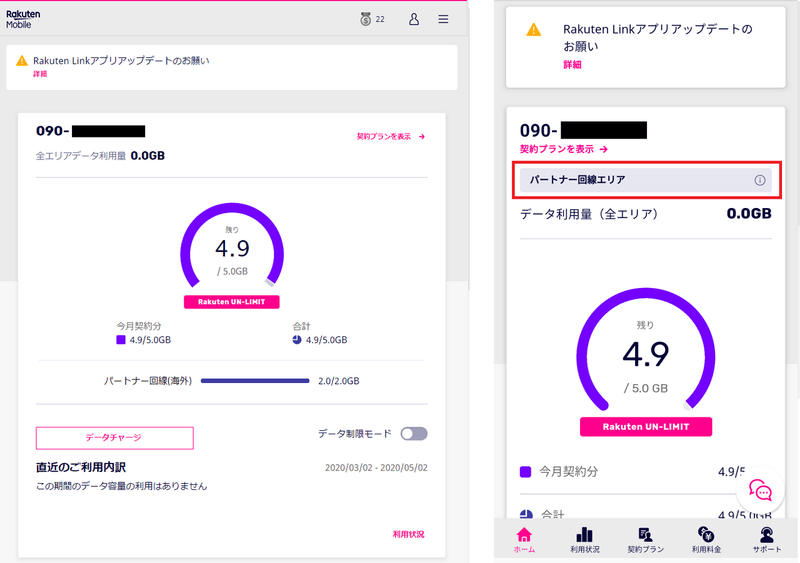
Task: Select the サポート tab in bottom navigation
Action: (x=767, y=541)
